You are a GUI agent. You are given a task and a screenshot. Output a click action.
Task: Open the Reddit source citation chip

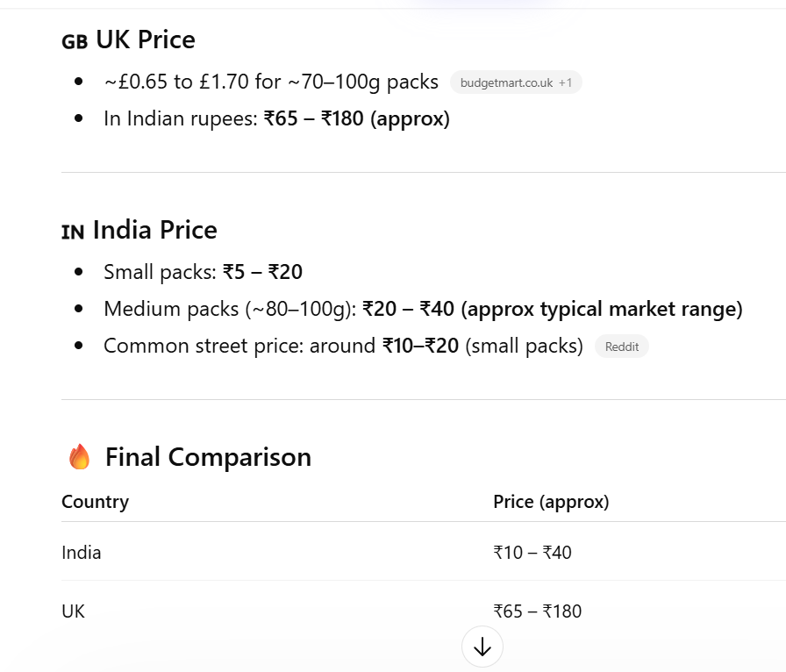[x=622, y=347]
